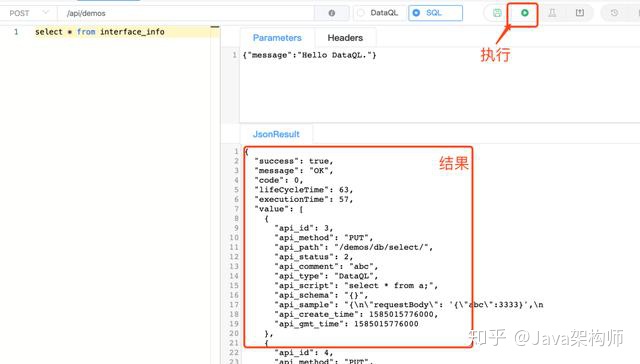Image resolution: width=640 pixels, height=364 pixels.
Task: Click the info icon beside API path
Action: 332,13
